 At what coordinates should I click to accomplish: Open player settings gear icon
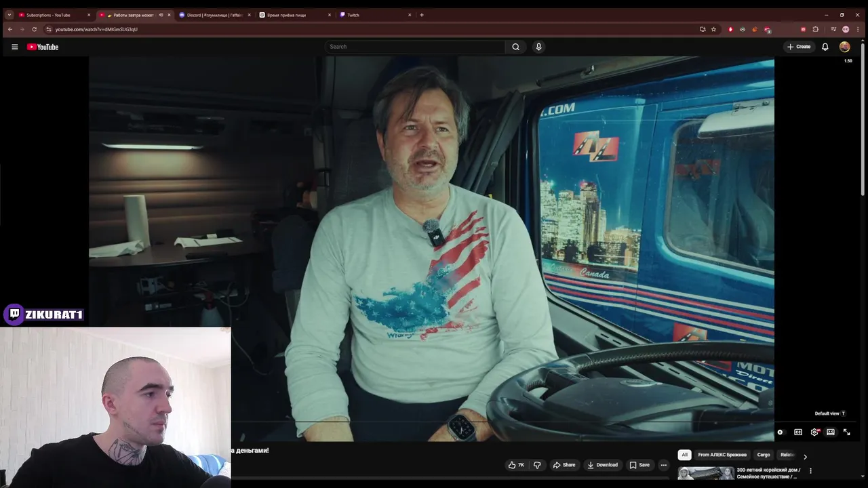pyautogui.click(x=814, y=432)
